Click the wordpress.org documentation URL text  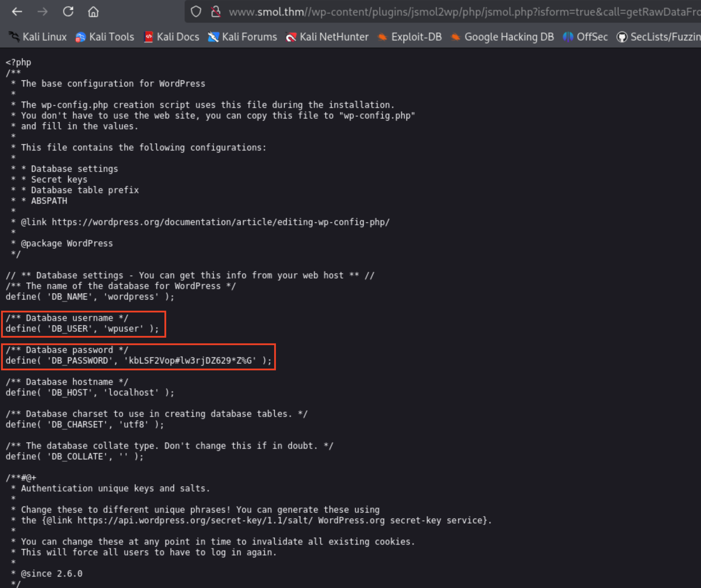coord(220,222)
